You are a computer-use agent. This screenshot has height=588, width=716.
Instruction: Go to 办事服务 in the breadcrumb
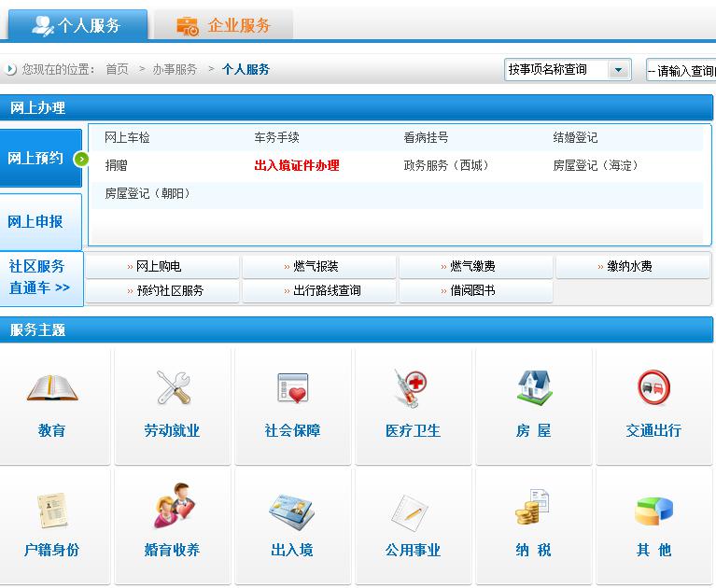pyautogui.click(x=175, y=69)
